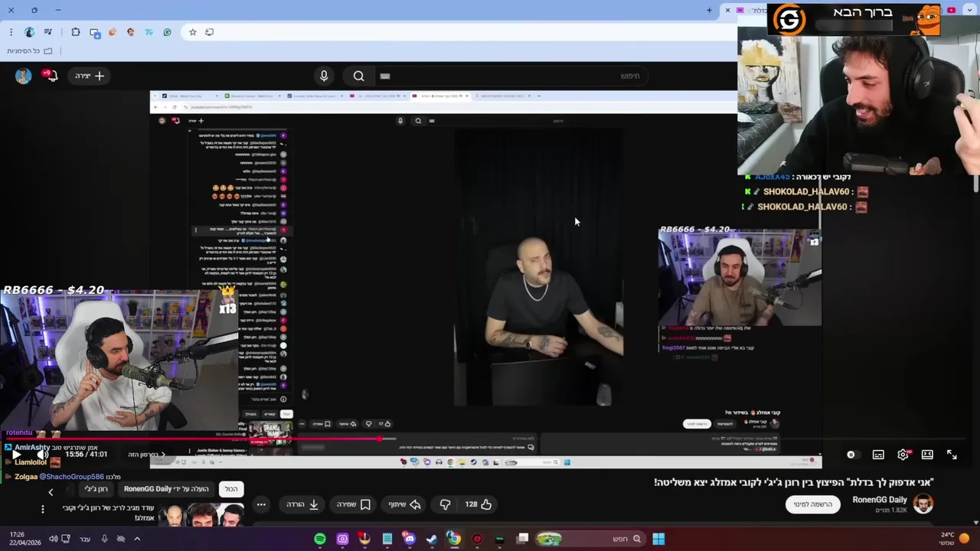Screen dimensions: 980x551
Task: Enter fullscreen mode in the player
Action: coord(952,455)
